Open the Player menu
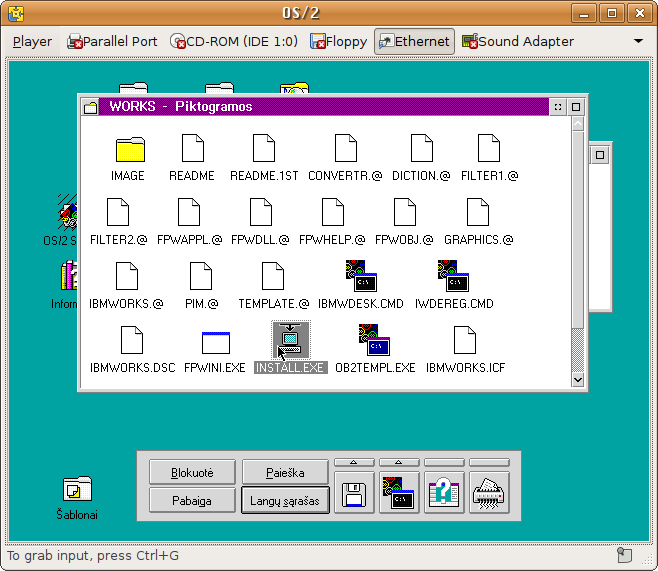 32,42
